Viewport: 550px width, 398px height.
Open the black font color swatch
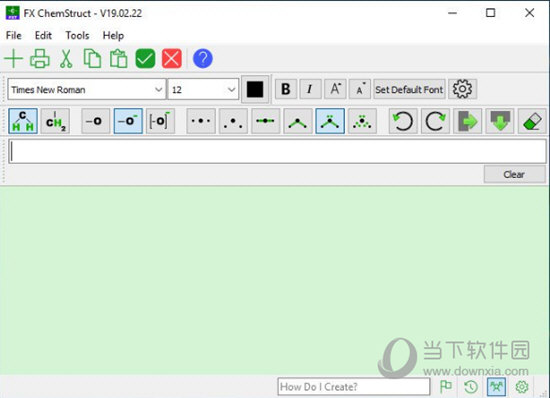coord(255,89)
